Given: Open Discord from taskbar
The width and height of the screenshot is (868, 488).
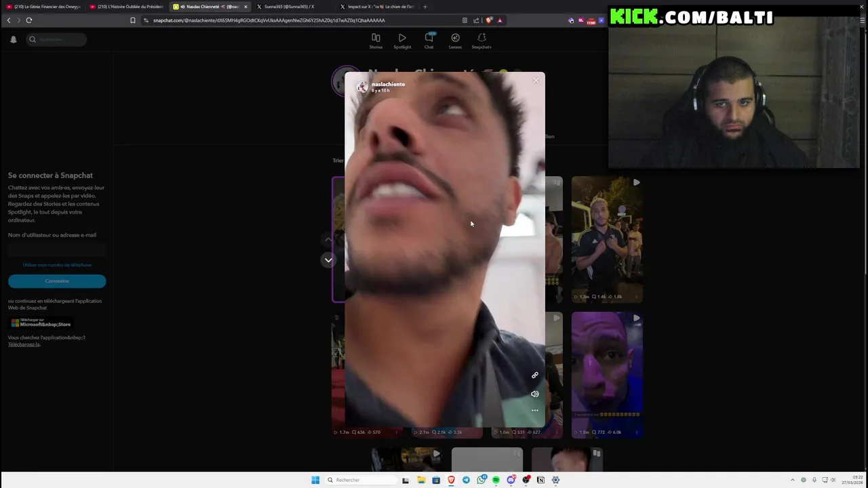Looking at the screenshot, I should (511, 480).
